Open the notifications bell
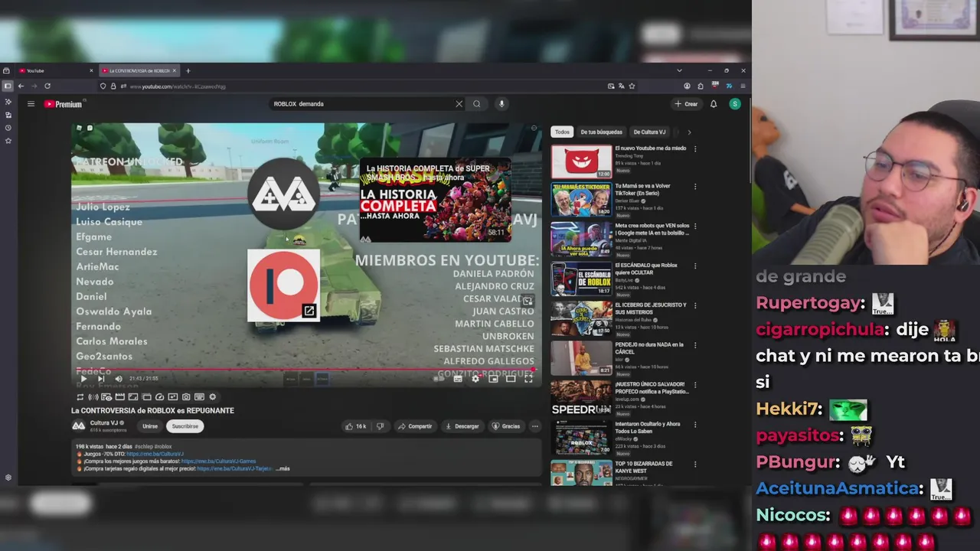The width and height of the screenshot is (980, 551). pyautogui.click(x=714, y=104)
